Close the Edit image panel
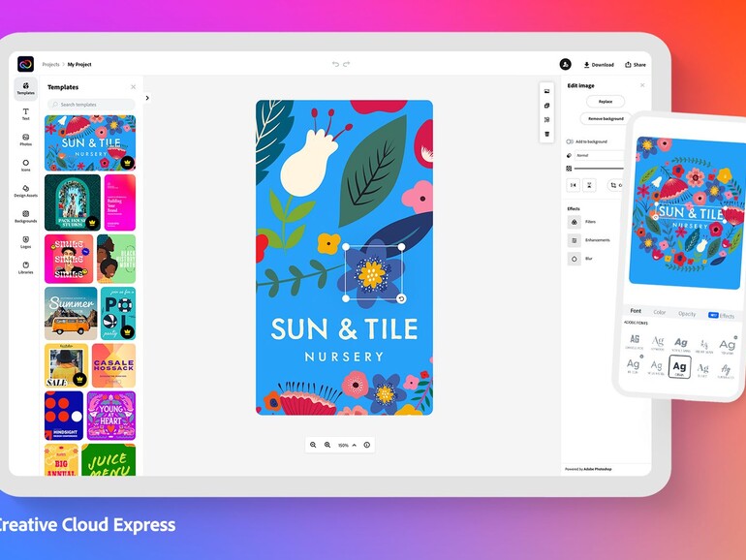Image resolution: width=746 pixels, height=560 pixels. [x=642, y=85]
